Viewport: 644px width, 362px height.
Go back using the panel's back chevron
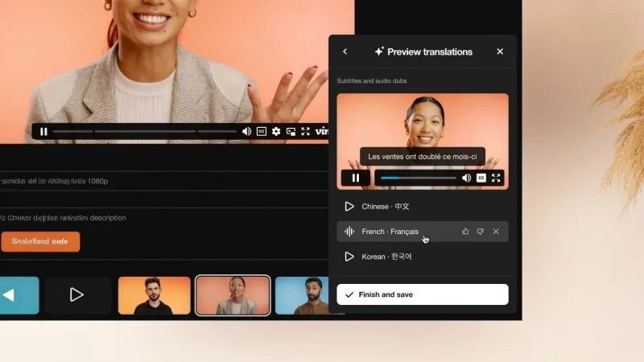pos(345,51)
